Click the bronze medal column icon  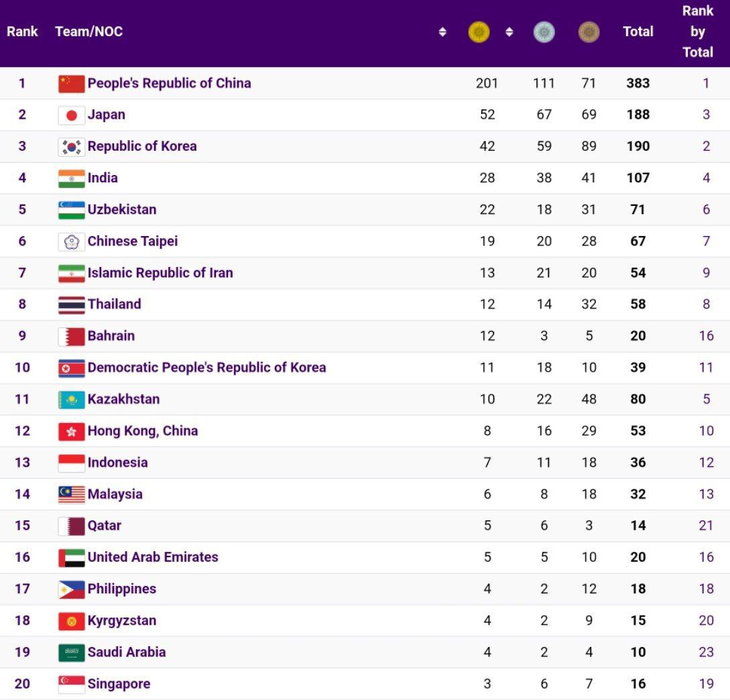pos(589,32)
